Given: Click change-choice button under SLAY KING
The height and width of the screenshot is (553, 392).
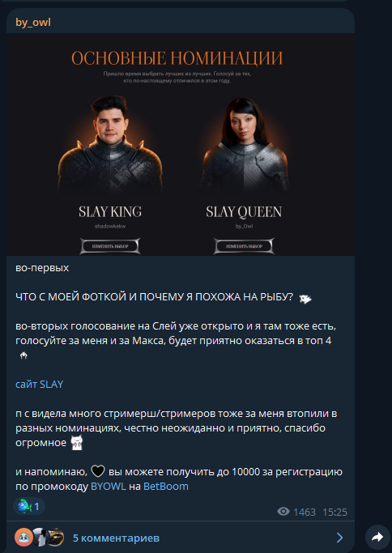Looking at the screenshot, I should point(110,246).
